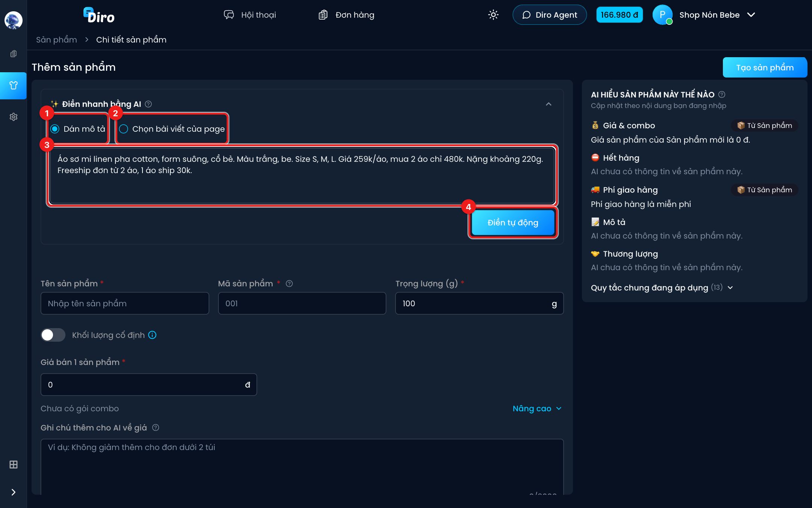Viewport: 812px width, 508px height.
Task: Click the Giá bán 1 sản phẩm input
Action: click(x=148, y=385)
